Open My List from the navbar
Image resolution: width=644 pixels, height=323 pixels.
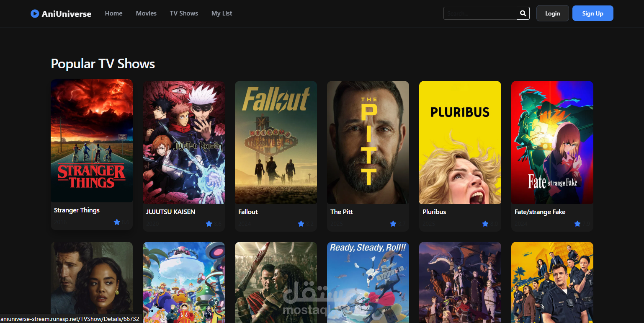click(222, 13)
